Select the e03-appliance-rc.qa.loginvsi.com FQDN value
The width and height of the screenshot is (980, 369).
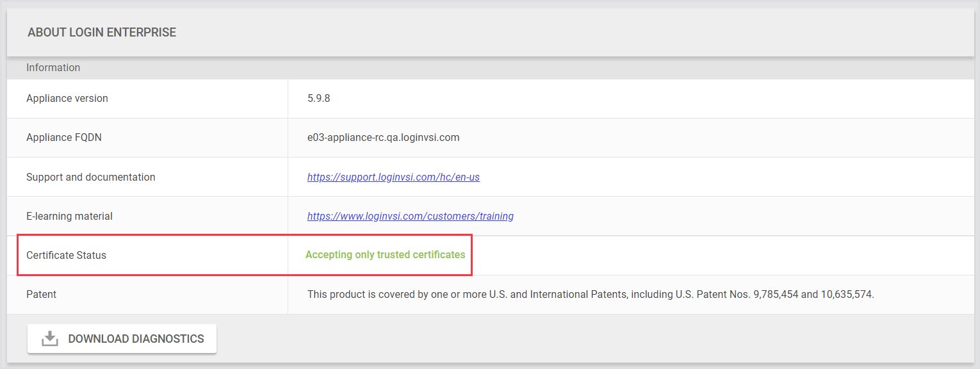click(x=383, y=137)
